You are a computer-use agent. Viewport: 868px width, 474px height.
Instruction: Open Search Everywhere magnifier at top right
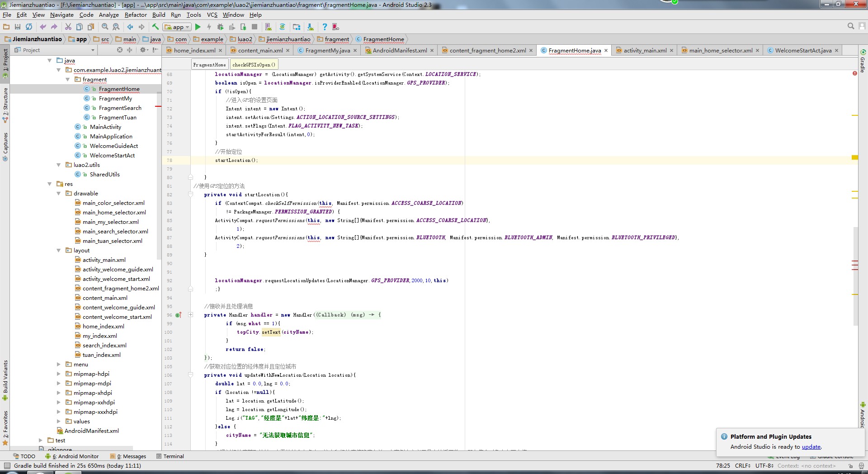[851, 26]
